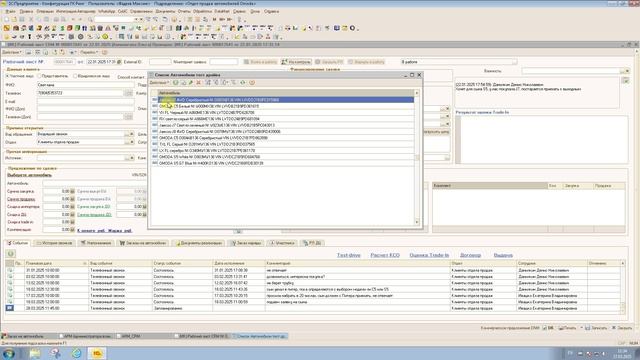Click into the ФИО input field
This screenshot has width=640, height=360.
[85, 85]
